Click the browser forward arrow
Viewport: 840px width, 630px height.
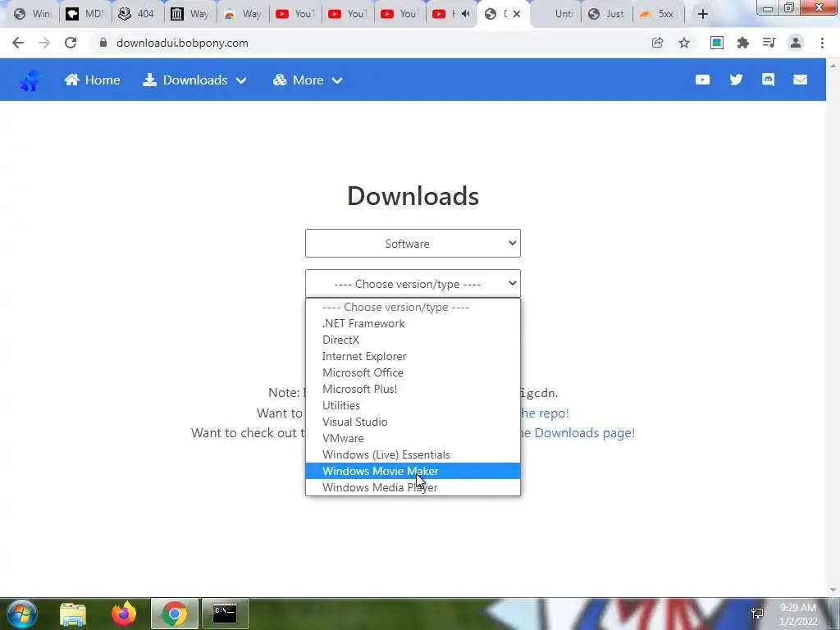pyautogui.click(x=44, y=43)
